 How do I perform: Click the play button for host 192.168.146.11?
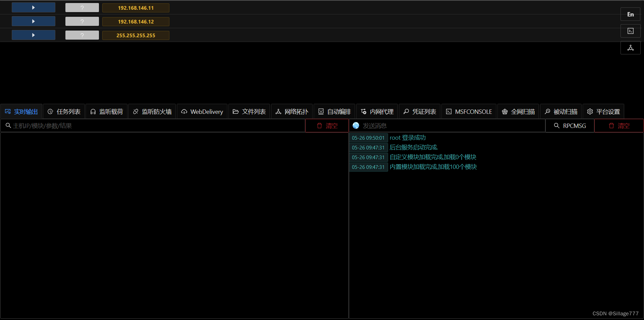coord(33,7)
